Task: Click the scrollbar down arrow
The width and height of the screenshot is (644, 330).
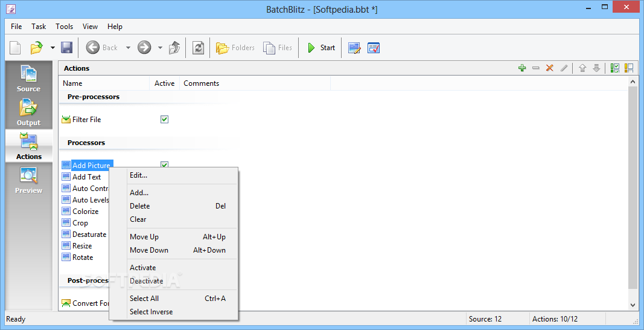Action: (633, 305)
